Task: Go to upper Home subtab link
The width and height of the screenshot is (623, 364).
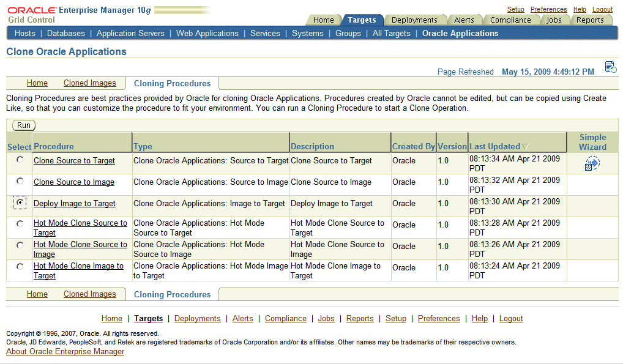Action: pyautogui.click(x=37, y=83)
